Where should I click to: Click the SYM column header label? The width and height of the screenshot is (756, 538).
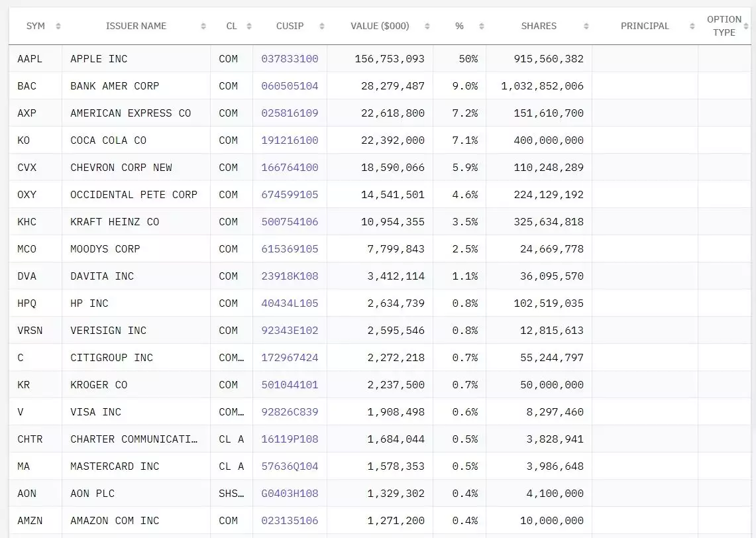[x=36, y=26]
